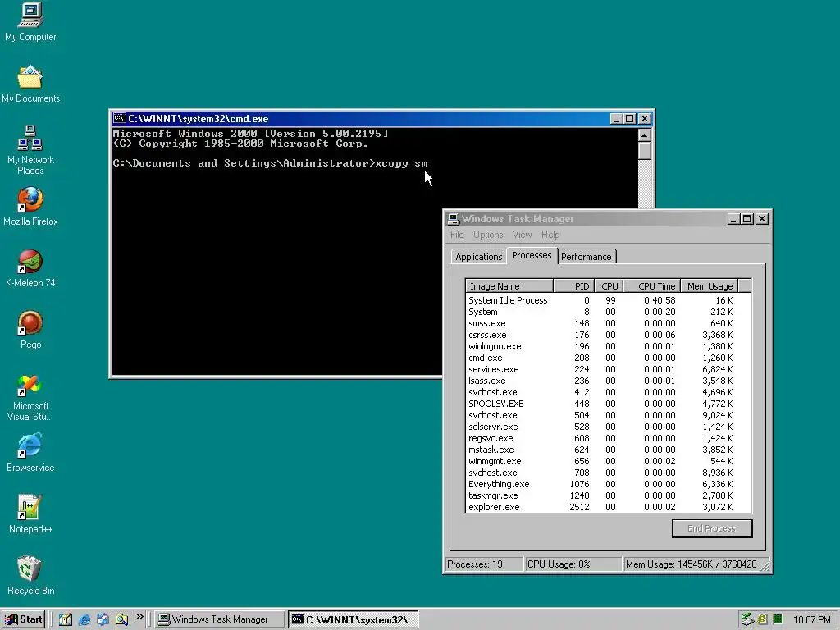Select the mstask.exe process row
Image resolution: width=840 pixels, height=630 pixels.
point(608,450)
